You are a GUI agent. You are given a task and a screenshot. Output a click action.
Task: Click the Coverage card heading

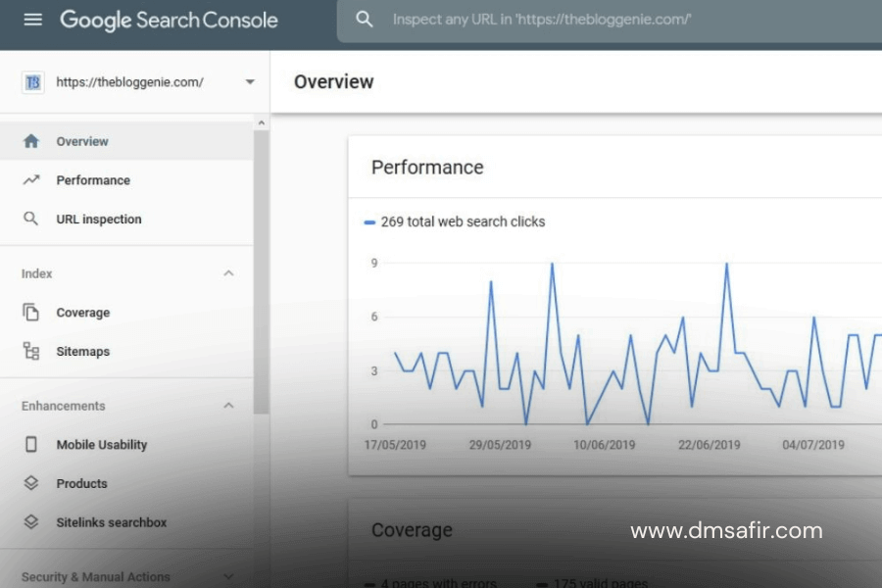[412, 530]
